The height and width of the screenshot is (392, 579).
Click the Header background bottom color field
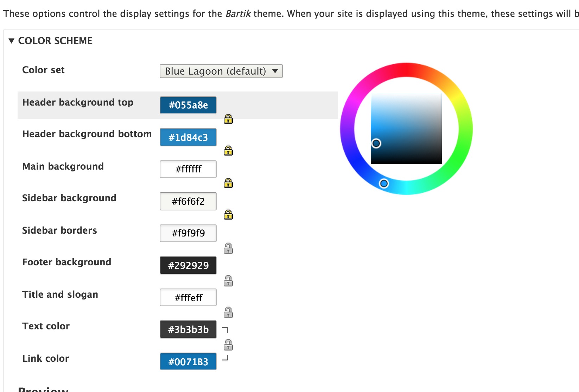(188, 137)
